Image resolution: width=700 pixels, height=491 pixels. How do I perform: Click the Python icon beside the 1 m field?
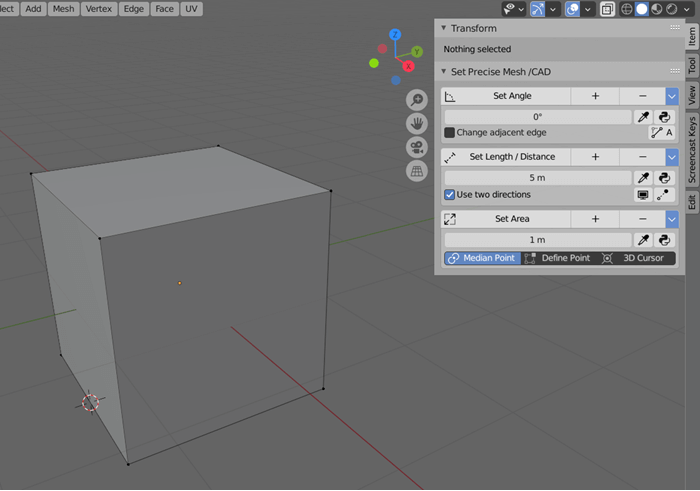tap(664, 240)
